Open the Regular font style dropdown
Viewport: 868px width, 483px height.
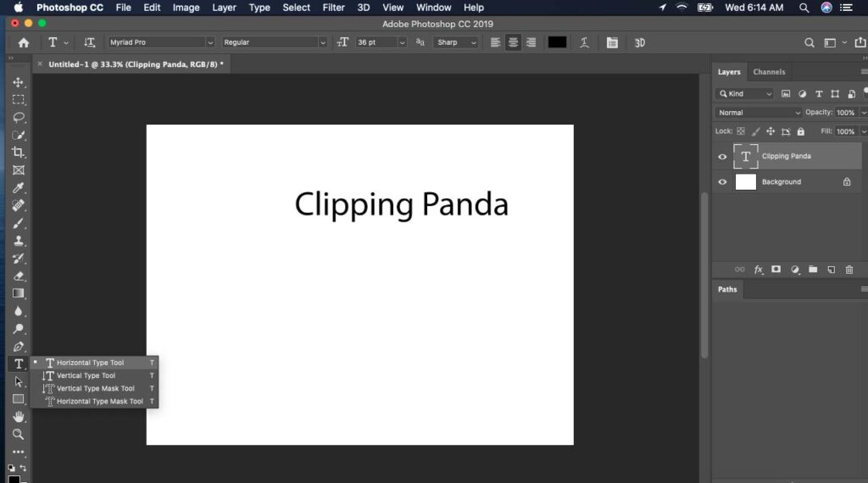coord(322,42)
